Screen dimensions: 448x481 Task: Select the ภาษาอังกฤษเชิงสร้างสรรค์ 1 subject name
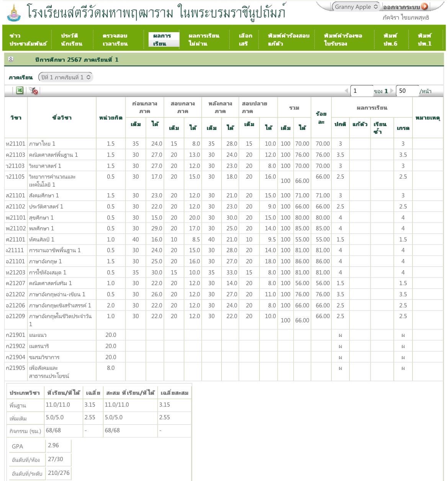(60, 305)
